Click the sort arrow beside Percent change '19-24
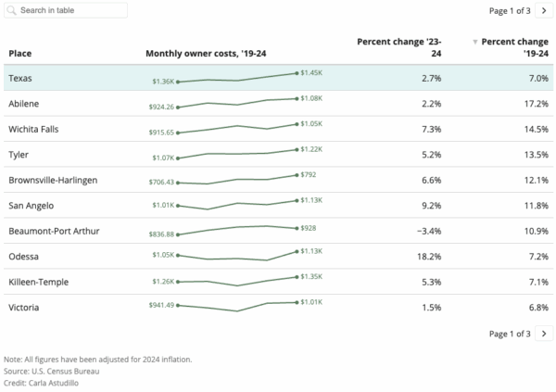 coord(476,43)
